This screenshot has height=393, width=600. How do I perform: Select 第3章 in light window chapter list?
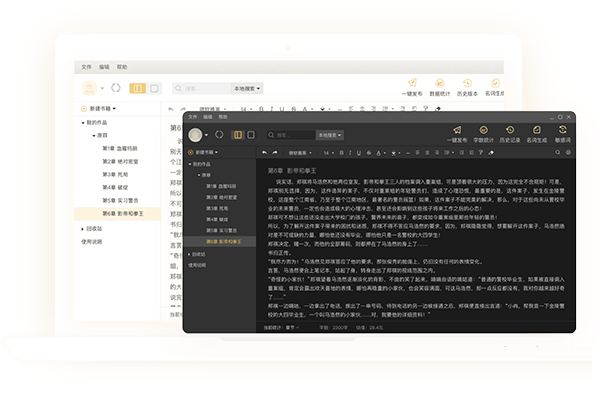[x=115, y=174]
